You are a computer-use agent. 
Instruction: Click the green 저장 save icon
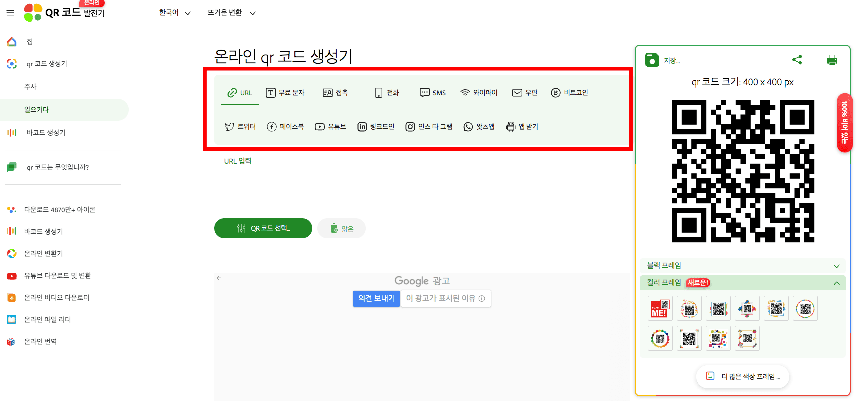coord(652,60)
